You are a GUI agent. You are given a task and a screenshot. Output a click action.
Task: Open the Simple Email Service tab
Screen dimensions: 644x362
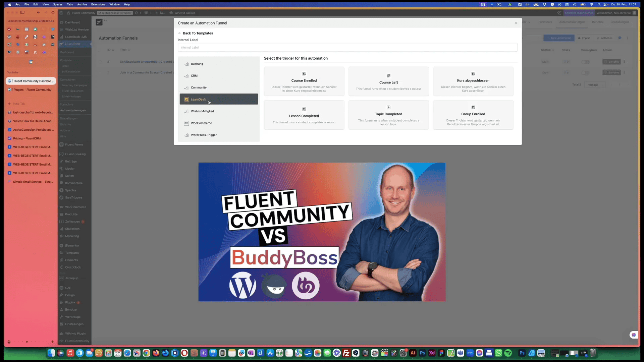(x=31, y=182)
